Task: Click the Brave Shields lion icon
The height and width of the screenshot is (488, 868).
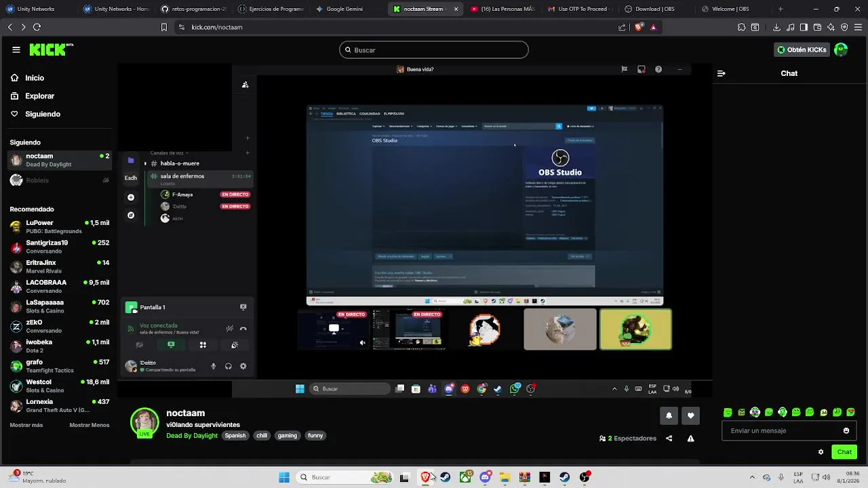Action: coord(638,27)
